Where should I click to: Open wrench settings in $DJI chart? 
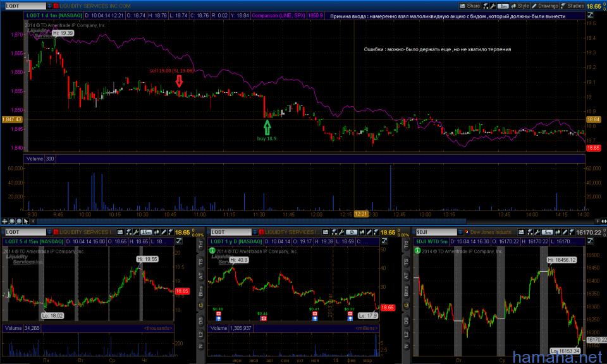537,232
